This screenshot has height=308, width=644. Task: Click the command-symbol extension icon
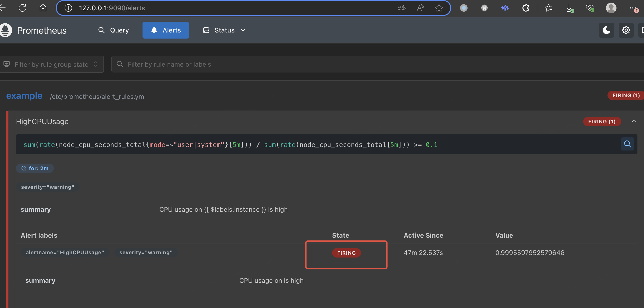point(484,8)
